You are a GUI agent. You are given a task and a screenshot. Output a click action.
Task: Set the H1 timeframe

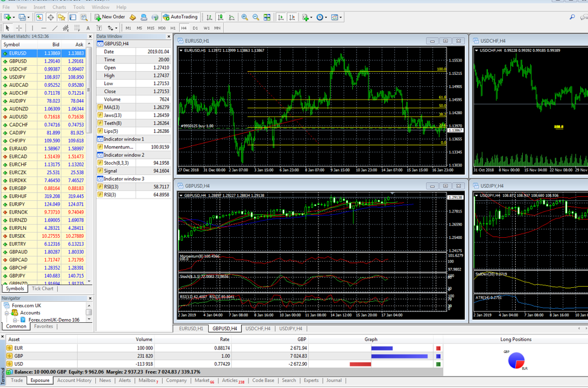click(173, 28)
